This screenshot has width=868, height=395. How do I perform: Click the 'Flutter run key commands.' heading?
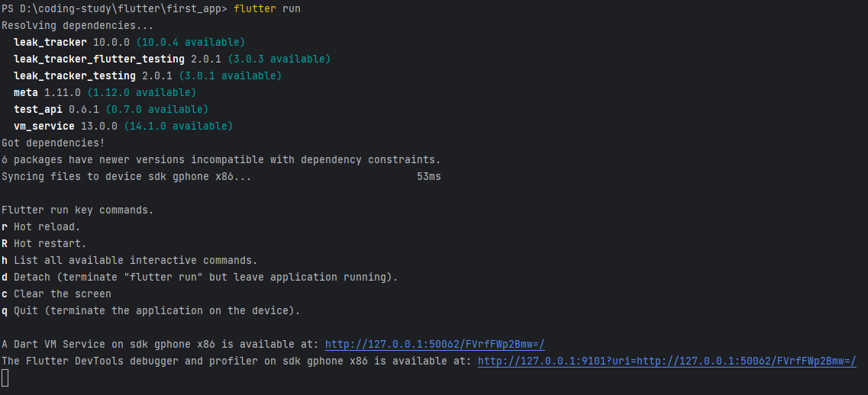tap(78, 210)
